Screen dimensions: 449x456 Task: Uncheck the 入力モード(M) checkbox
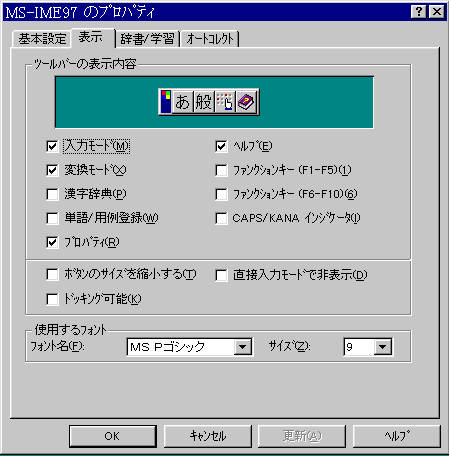point(52,146)
